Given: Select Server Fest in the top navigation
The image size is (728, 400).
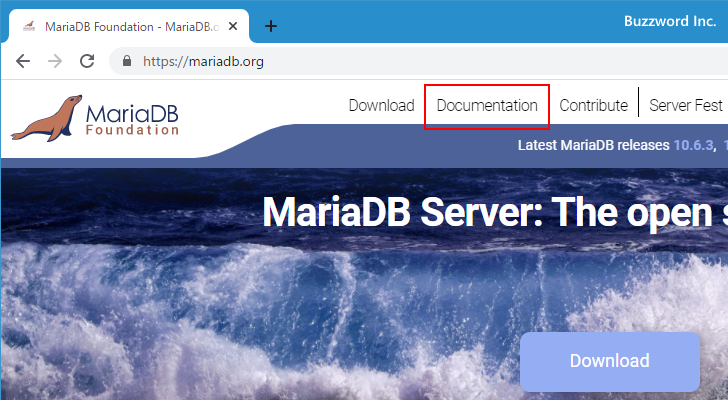Looking at the screenshot, I should coord(686,105).
